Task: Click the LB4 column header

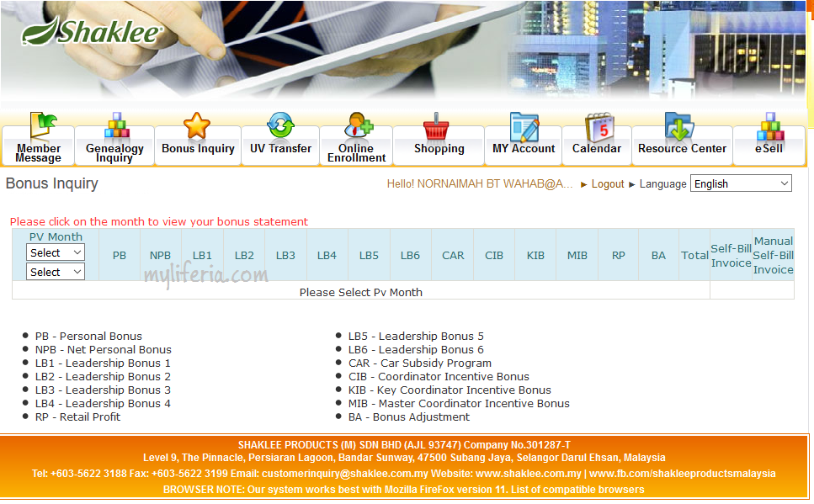Action: 327,256
